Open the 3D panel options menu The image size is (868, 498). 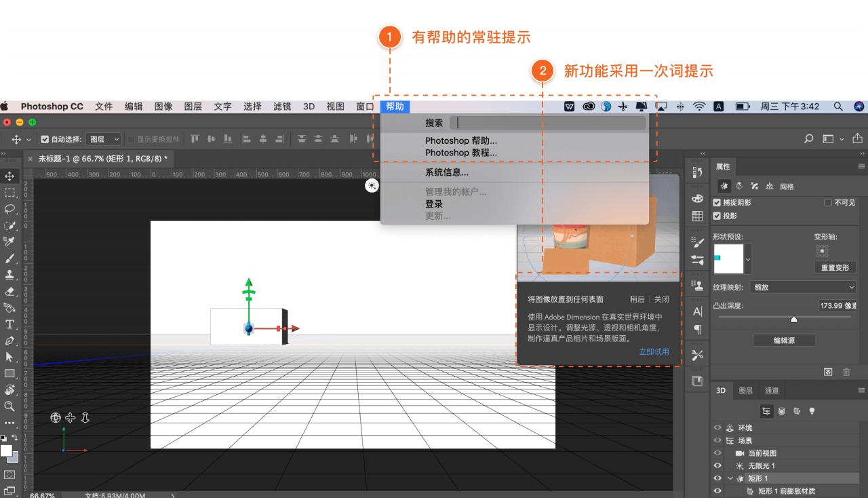861,390
